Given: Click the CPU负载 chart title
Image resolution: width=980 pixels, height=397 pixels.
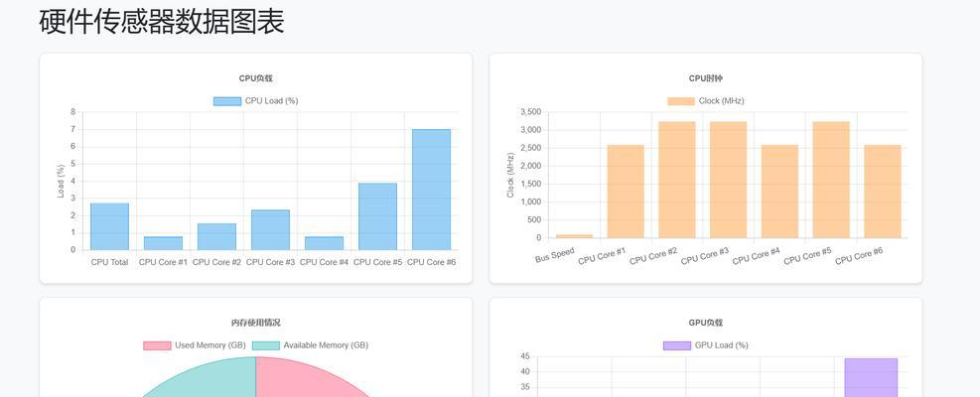Looking at the screenshot, I should pyautogui.click(x=255, y=78).
